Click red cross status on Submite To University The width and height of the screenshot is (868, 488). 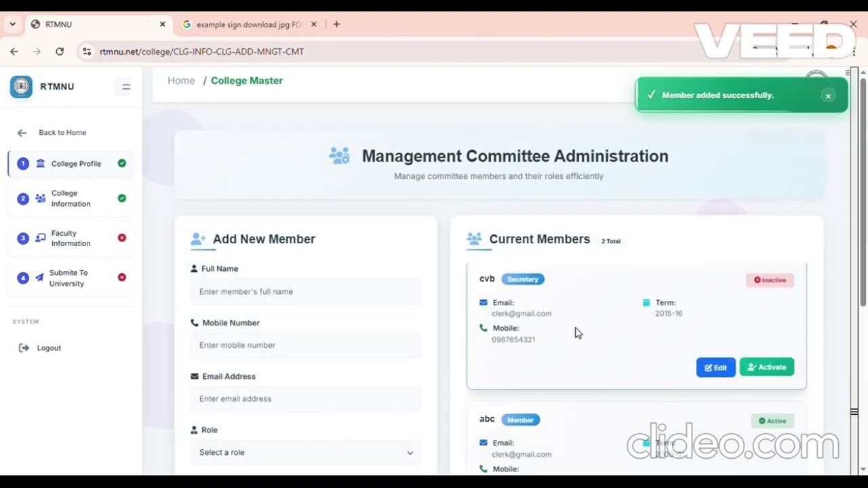[x=122, y=277]
